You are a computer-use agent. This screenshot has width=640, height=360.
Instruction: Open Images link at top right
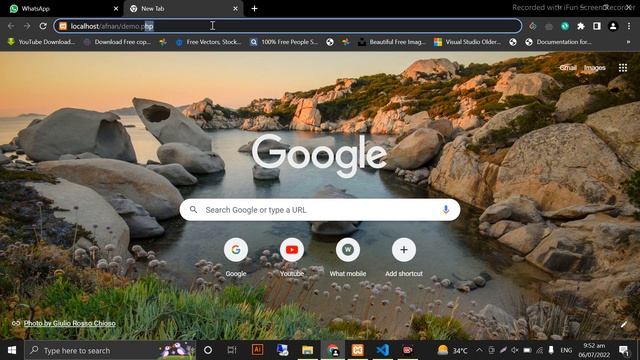click(594, 68)
